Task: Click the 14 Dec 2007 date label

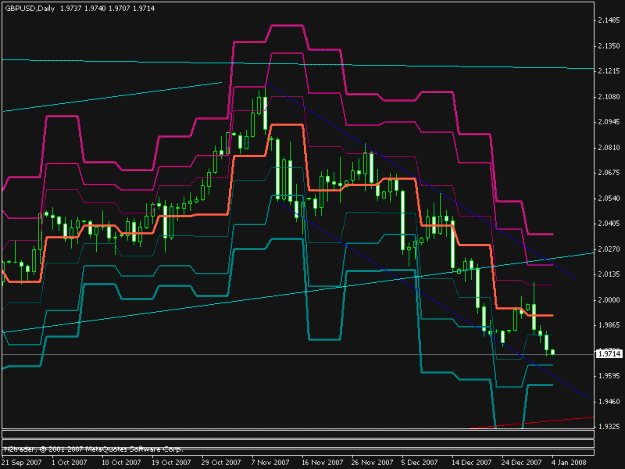Action: pyautogui.click(x=472, y=462)
